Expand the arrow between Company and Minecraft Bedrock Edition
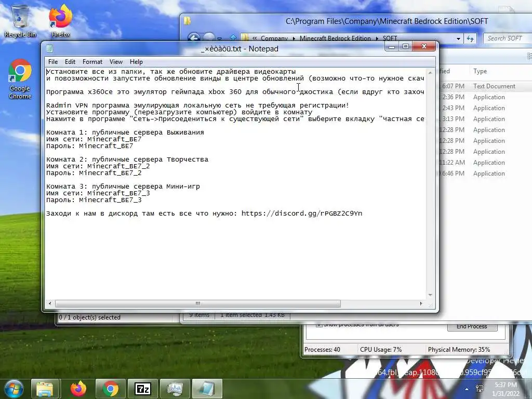Screen dimensions: 532x399 click(294, 38)
